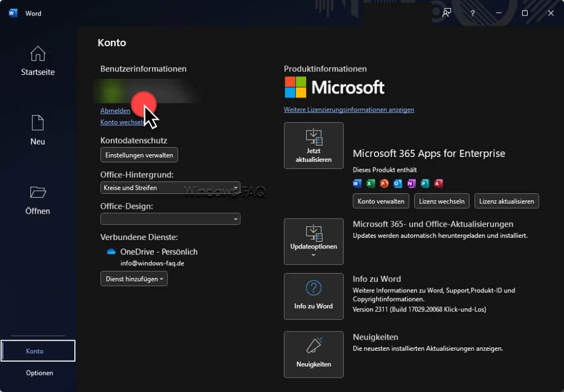
Task: Maximize the Word window
Action: (x=525, y=13)
